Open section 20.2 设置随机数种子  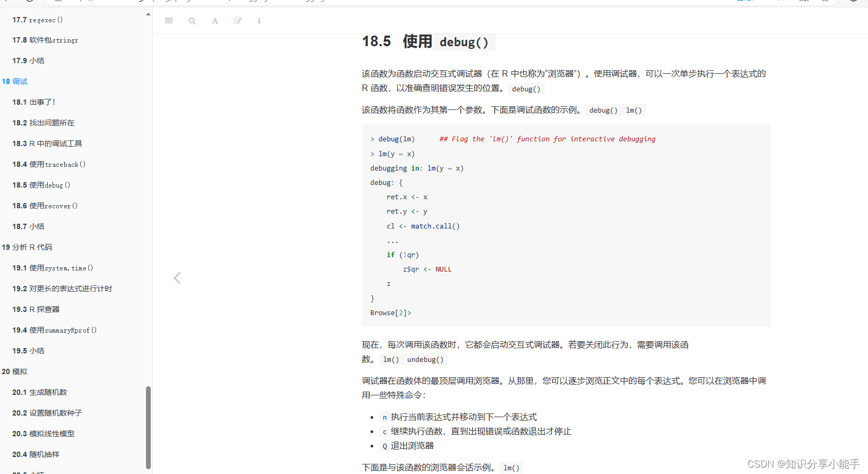[x=47, y=413]
